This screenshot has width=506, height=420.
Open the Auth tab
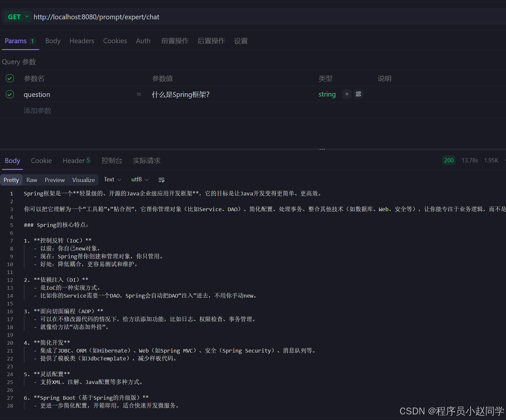[x=143, y=41]
